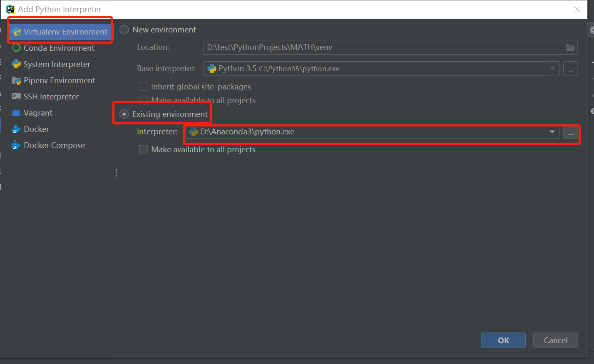Select the Existing environment radio button

click(124, 114)
